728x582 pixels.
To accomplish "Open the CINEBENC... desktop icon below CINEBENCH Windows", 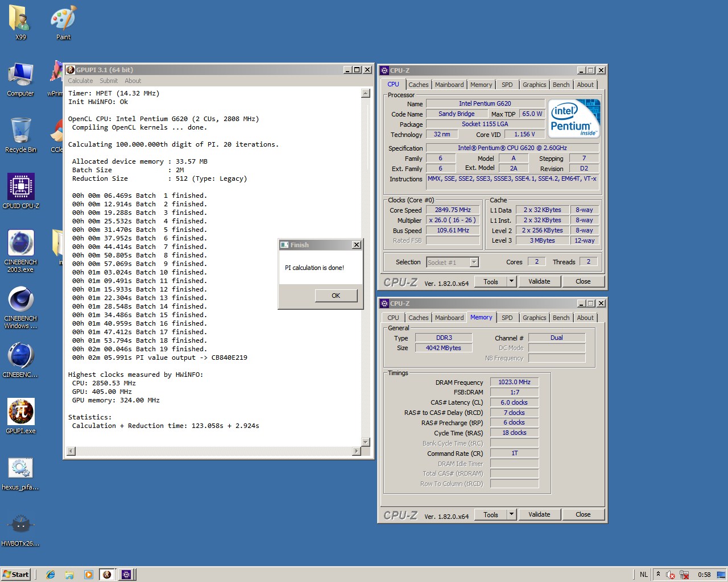I will click(x=20, y=360).
